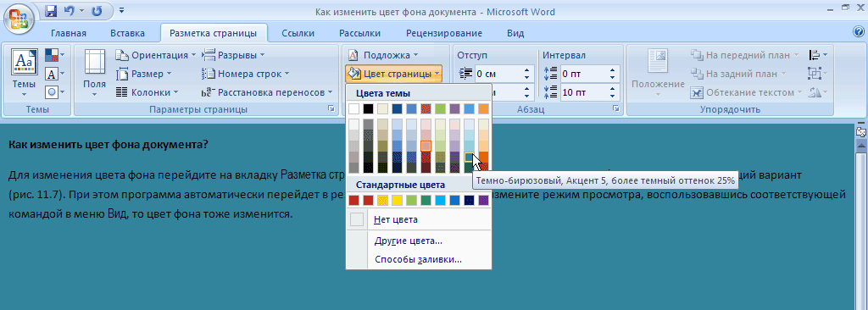Image resolution: width=868 pixels, height=310 pixels.
Task: Pick the white swatch in Цвета темы
Action: click(x=353, y=108)
